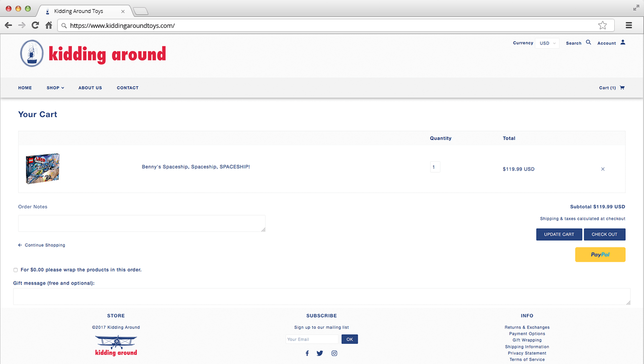Click the Subtotal $119.99 USD text
This screenshot has width=644, height=364.
point(597,207)
